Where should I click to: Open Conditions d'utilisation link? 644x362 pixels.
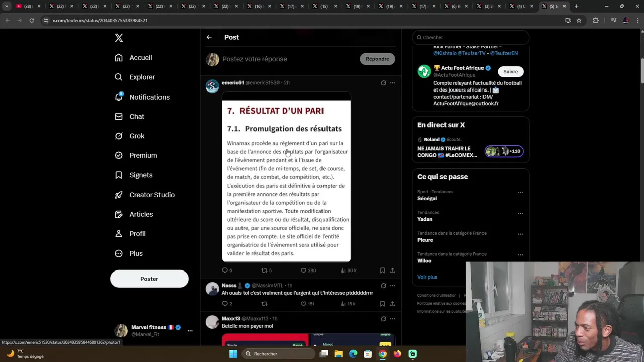click(x=437, y=296)
